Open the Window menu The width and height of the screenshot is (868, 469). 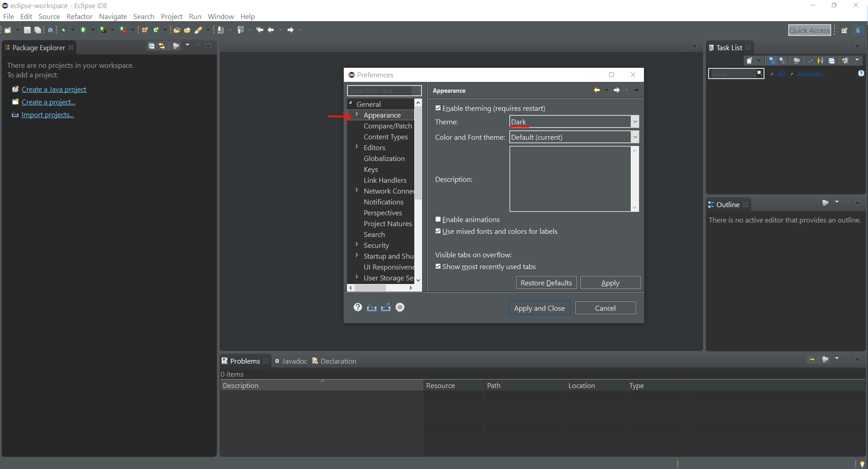point(221,16)
